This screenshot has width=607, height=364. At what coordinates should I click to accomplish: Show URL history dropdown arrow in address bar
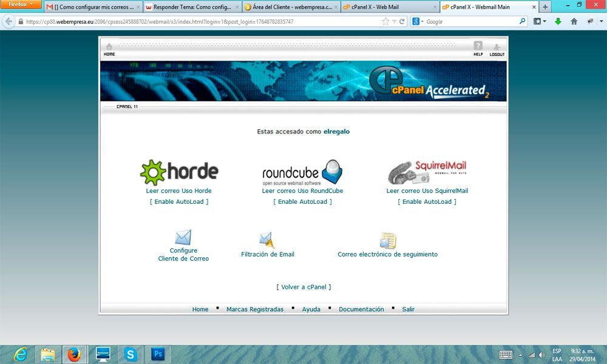tap(394, 22)
